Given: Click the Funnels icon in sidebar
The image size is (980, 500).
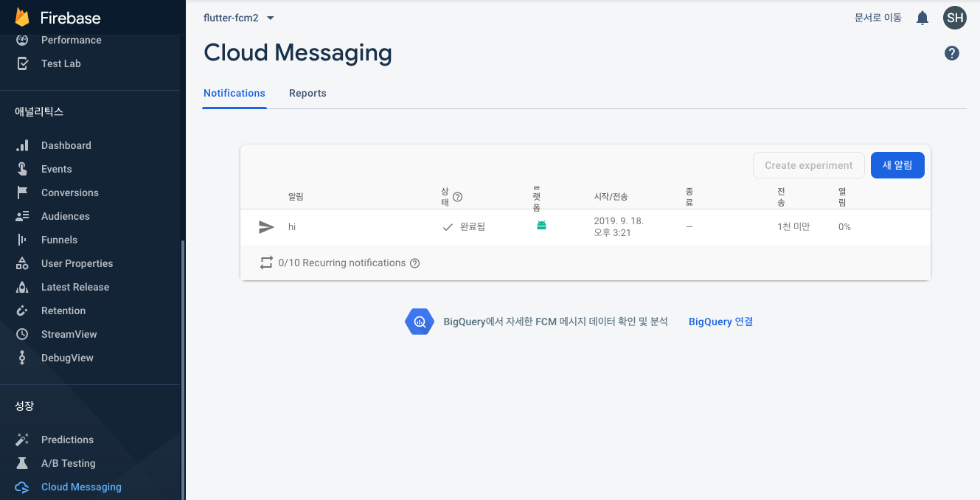Looking at the screenshot, I should point(22,240).
